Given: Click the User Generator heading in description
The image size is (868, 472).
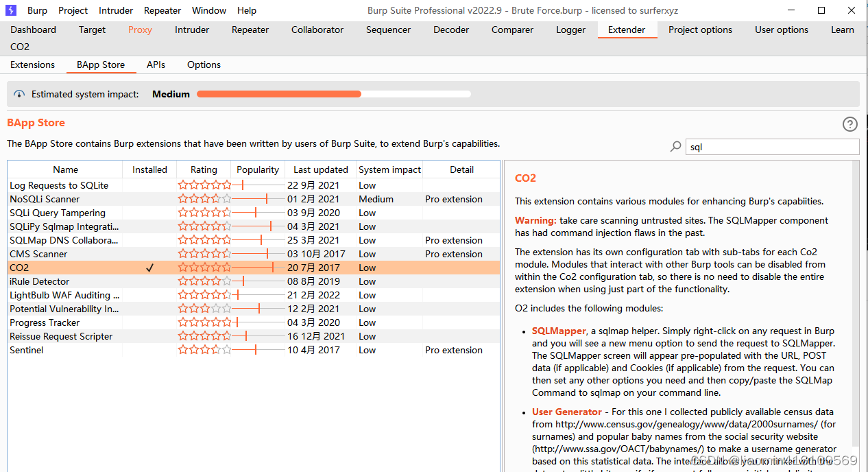Looking at the screenshot, I should click(567, 412).
